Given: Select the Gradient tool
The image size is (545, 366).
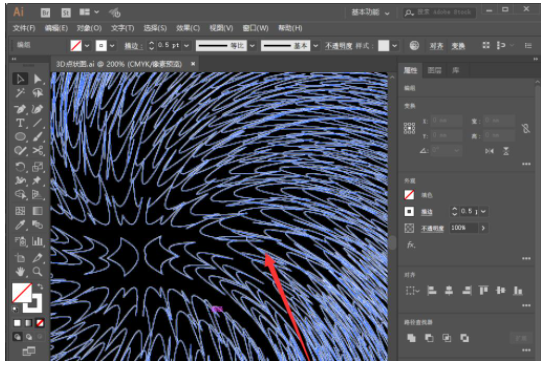Looking at the screenshot, I should pos(38,211).
